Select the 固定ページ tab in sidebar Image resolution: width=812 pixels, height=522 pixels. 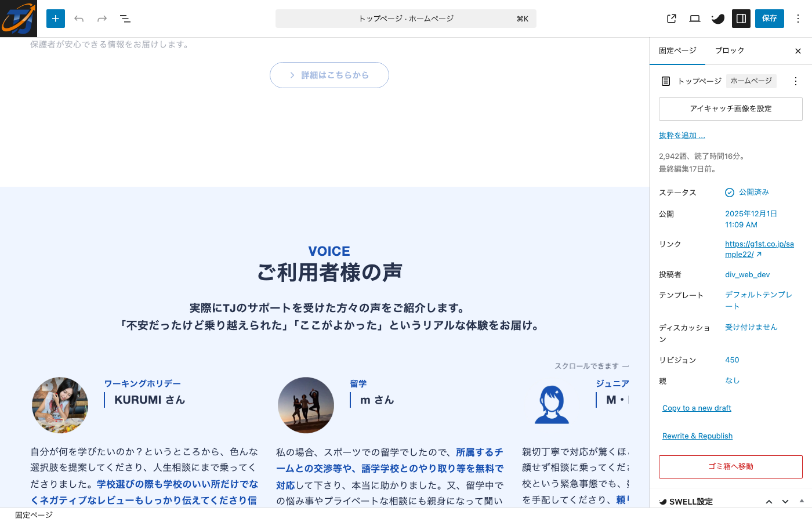(677, 50)
